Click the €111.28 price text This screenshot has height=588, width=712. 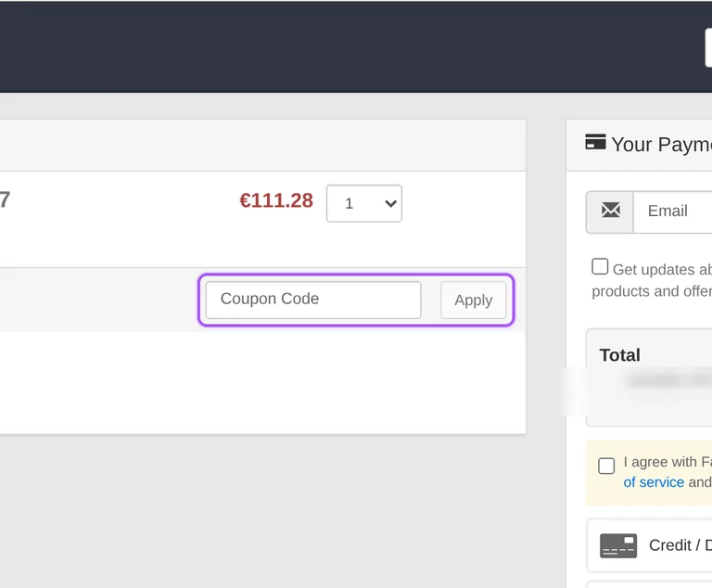(276, 201)
